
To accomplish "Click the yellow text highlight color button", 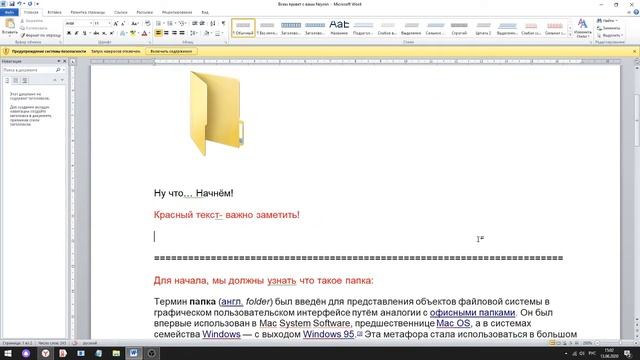I will (x=133, y=33).
